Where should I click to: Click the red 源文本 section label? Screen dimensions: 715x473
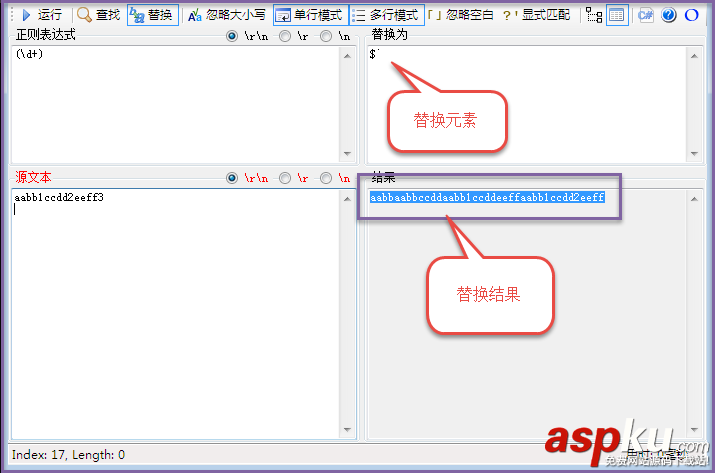click(x=33, y=177)
